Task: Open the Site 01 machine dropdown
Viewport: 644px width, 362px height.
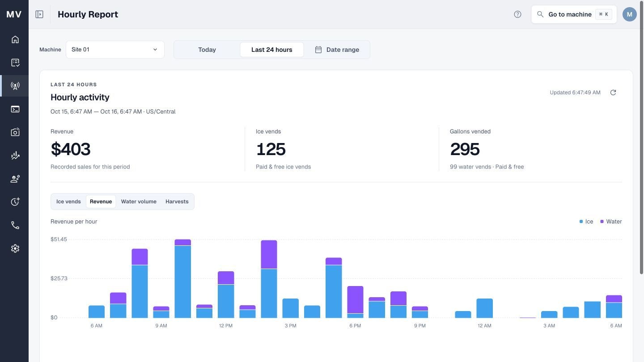Action: coord(115,50)
